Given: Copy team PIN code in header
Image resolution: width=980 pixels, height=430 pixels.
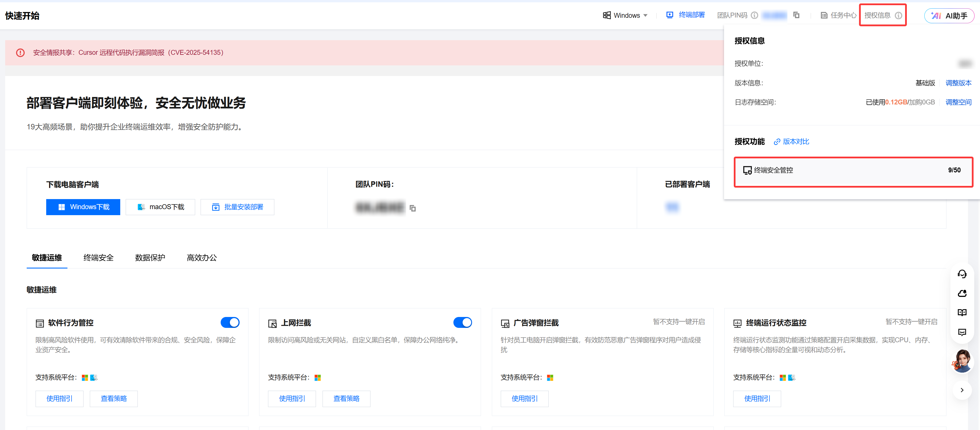Looking at the screenshot, I should [x=796, y=15].
